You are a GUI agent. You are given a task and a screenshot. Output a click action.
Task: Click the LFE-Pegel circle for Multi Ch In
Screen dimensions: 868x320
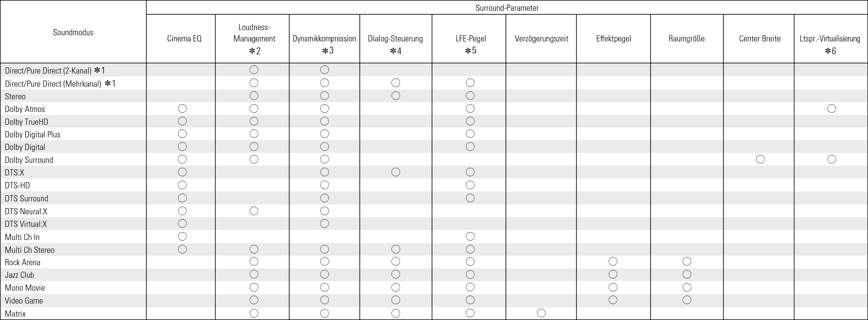(470, 237)
